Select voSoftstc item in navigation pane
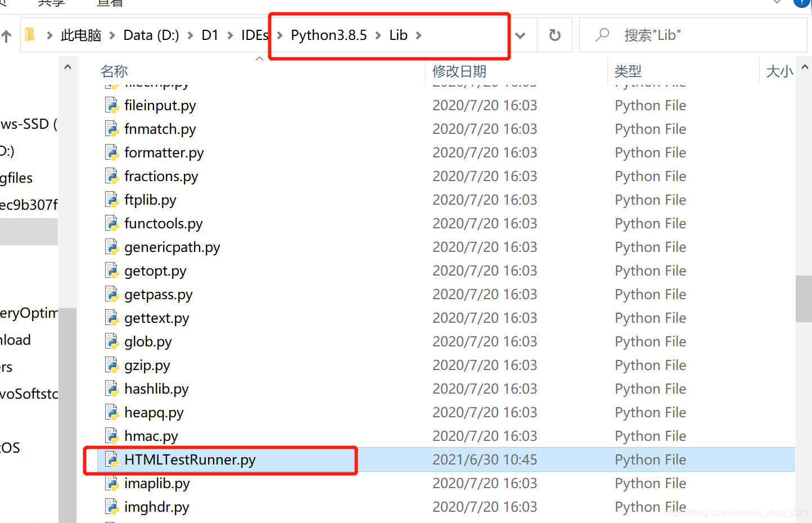Screen dimensions: 812x523 point(29,394)
